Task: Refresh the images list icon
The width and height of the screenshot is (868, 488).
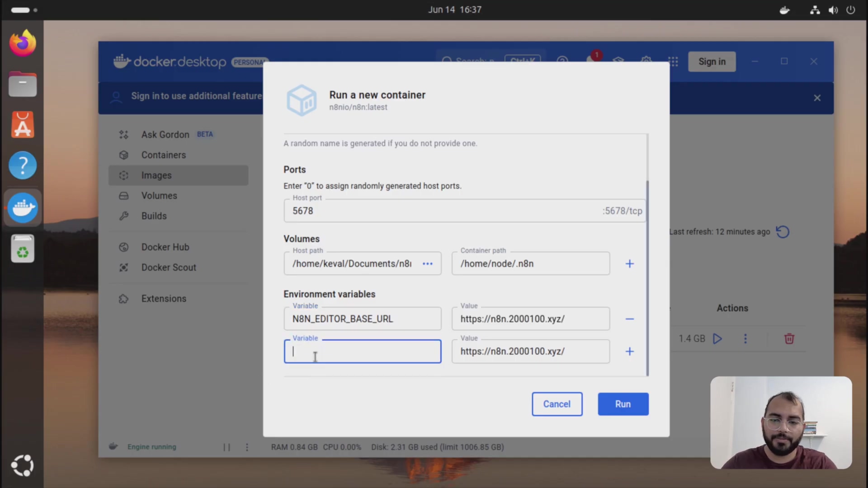Action: (x=783, y=232)
